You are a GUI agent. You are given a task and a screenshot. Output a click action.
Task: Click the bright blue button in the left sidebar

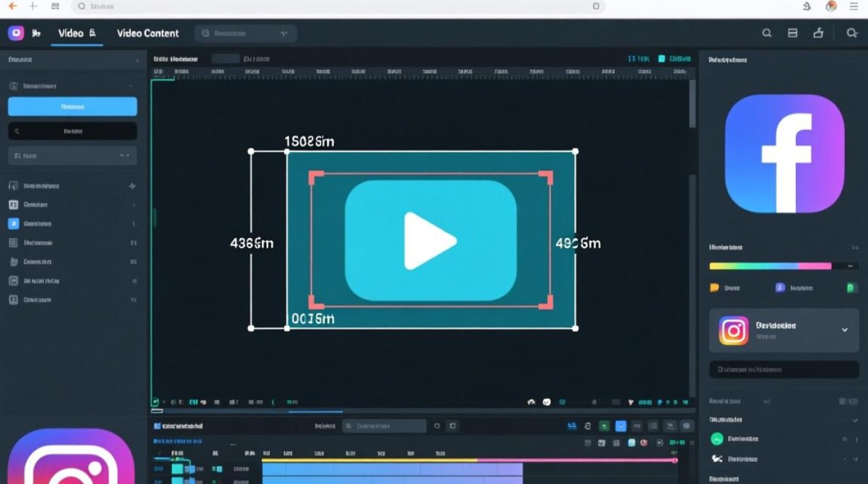pos(72,107)
